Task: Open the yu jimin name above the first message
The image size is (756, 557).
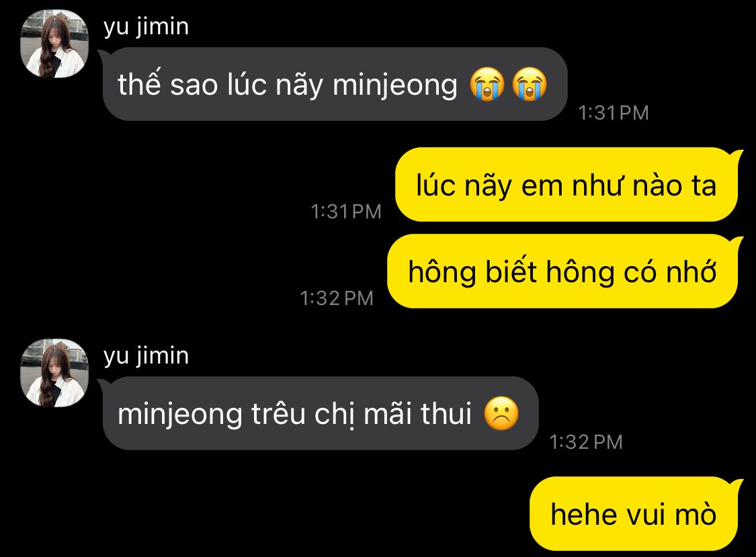Action: [x=146, y=26]
